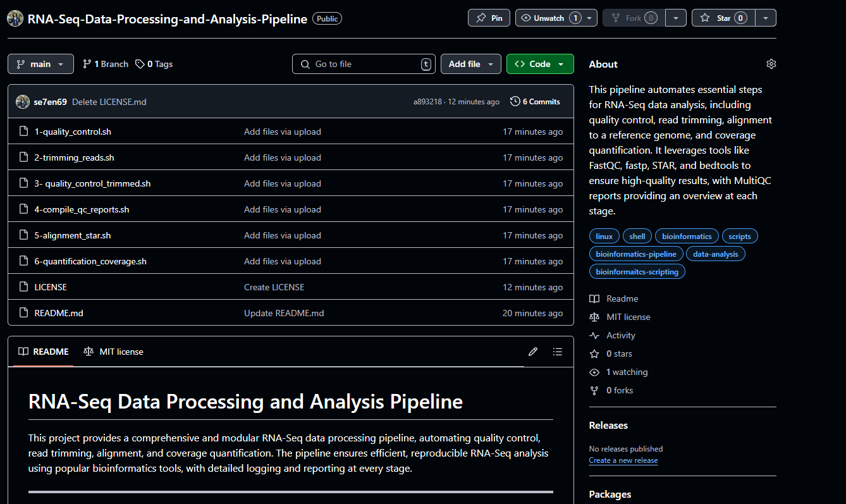Star the repository

(x=723, y=18)
